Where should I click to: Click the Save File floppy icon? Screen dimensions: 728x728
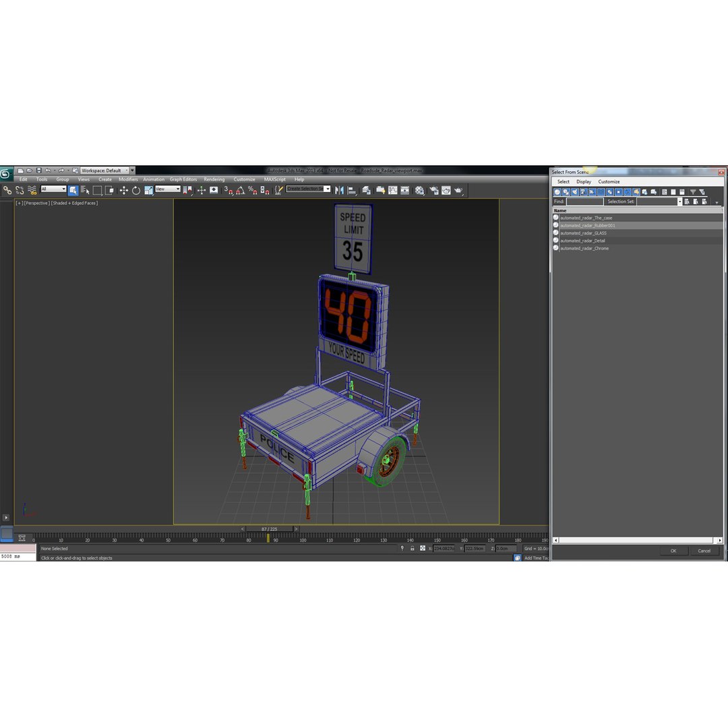39,171
